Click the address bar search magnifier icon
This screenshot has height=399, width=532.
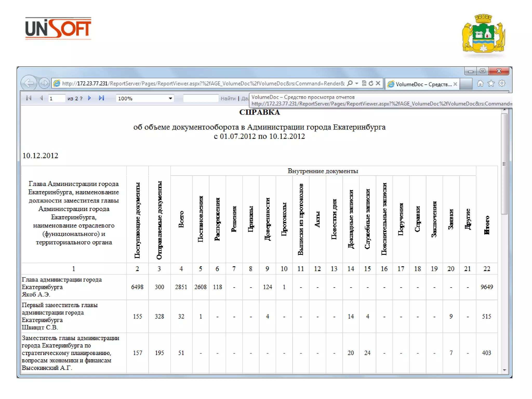pos(350,83)
